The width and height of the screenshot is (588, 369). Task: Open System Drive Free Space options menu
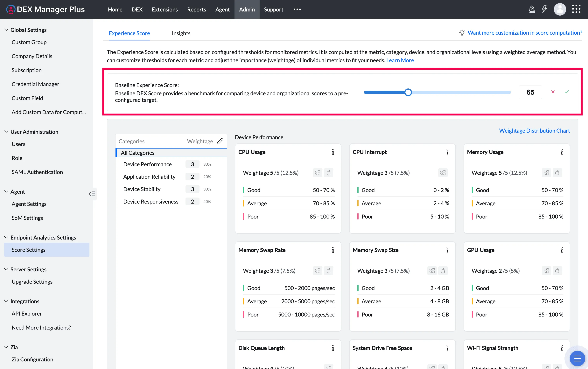(447, 348)
